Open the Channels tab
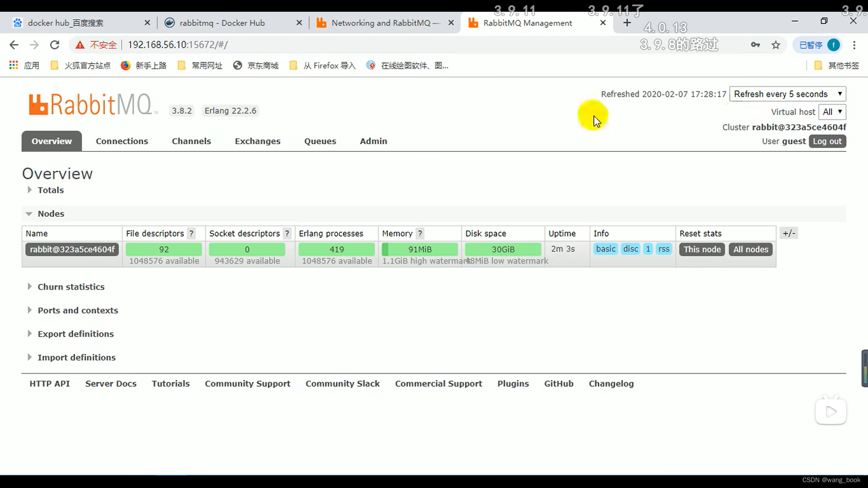Viewport: 868px width, 488px height. point(191,141)
